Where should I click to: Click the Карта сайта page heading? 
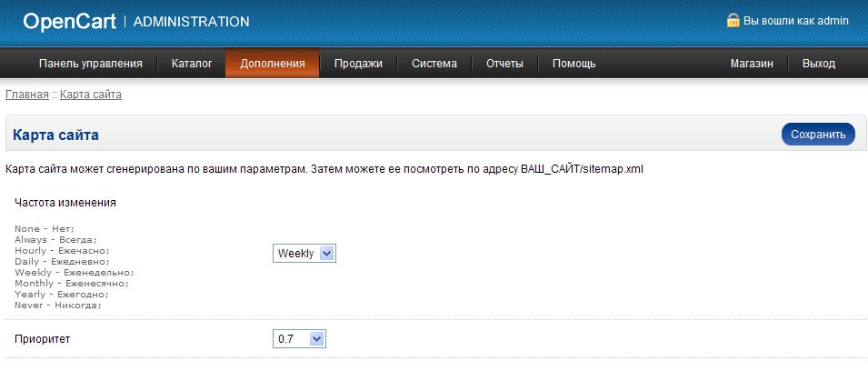[x=55, y=135]
